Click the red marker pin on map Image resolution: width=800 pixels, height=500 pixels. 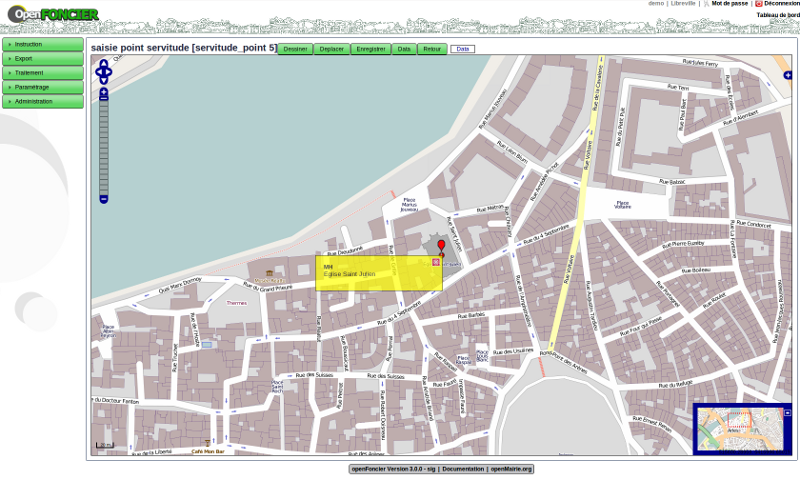pyautogui.click(x=441, y=245)
